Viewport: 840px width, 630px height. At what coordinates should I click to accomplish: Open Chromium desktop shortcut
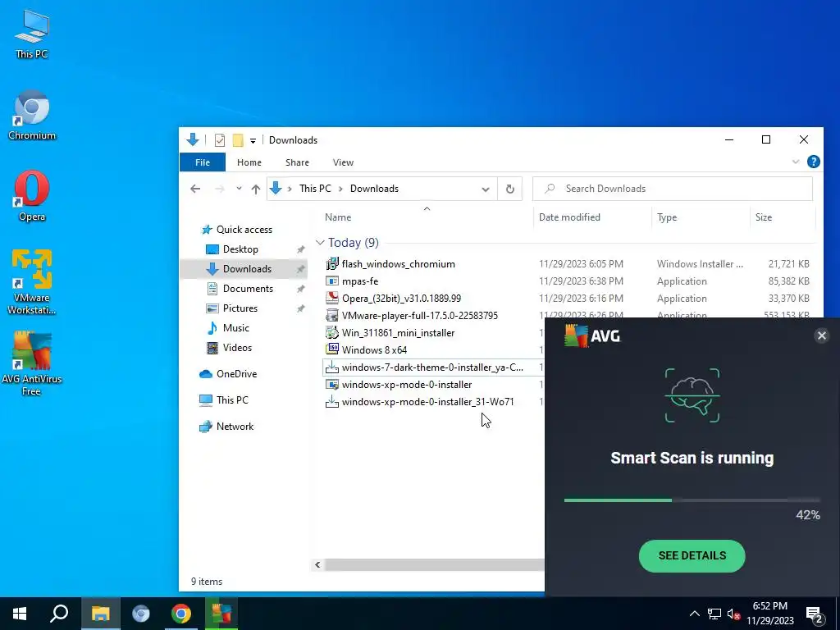tap(32, 115)
